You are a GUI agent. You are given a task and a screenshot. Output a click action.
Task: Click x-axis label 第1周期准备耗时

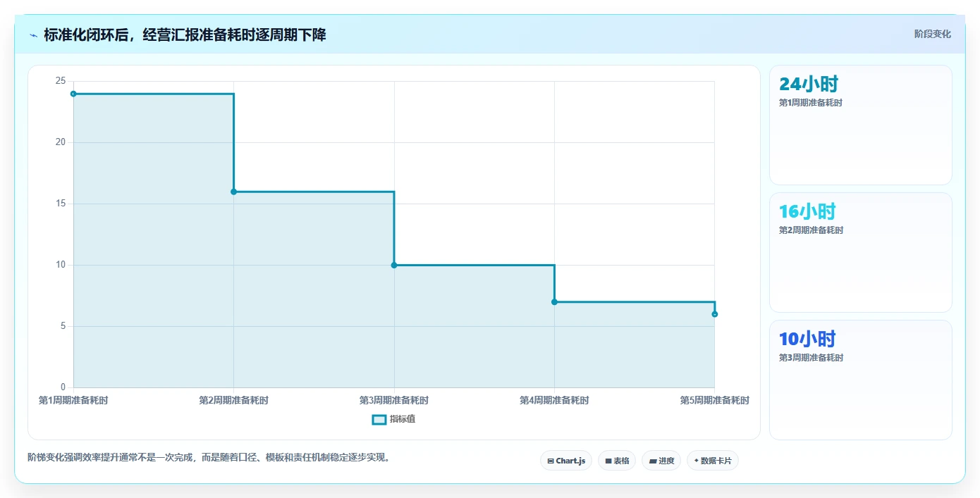(x=73, y=400)
